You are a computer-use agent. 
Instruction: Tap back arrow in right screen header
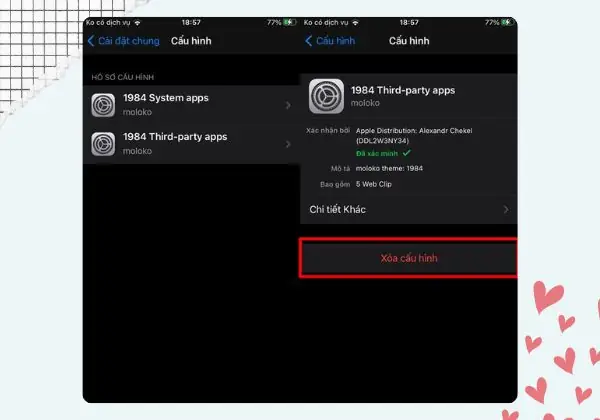click(x=308, y=41)
